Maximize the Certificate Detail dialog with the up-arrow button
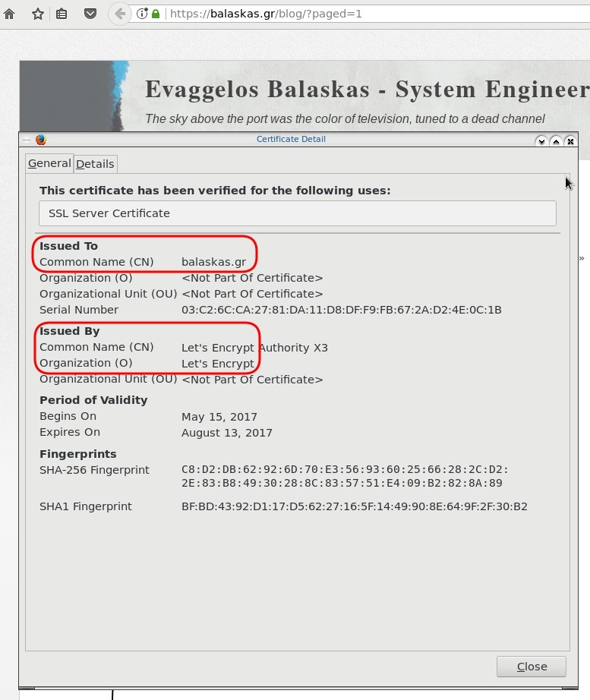The width and height of the screenshot is (590, 700). 556,141
